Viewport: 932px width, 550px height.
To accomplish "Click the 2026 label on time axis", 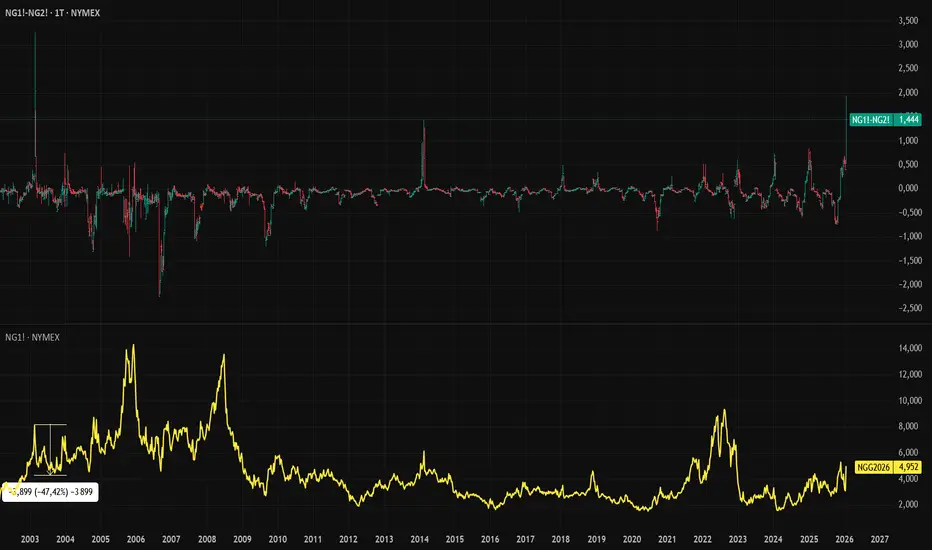I will (844, 539).
